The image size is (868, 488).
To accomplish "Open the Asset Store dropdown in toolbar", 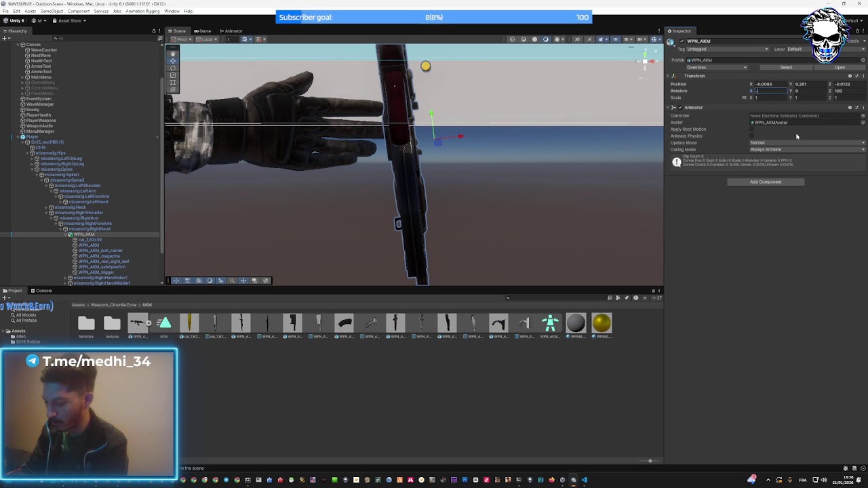I will (x=71, y=20).
